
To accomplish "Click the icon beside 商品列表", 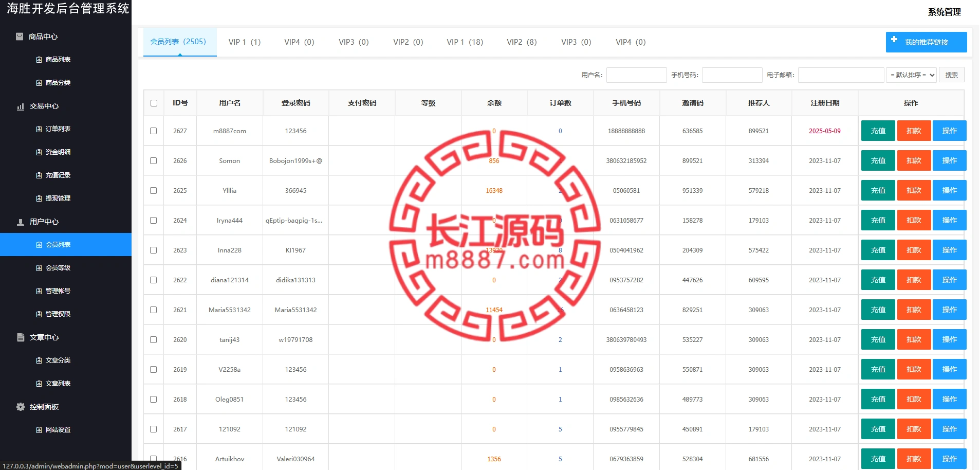I will 39,60.
